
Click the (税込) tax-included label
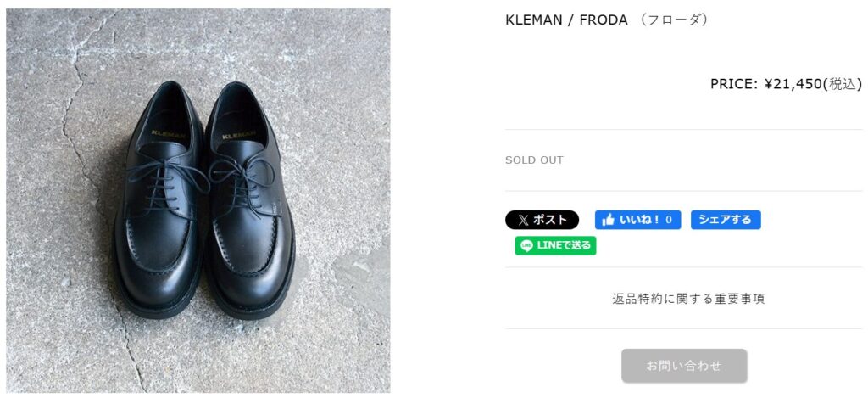tap(843, 84)
